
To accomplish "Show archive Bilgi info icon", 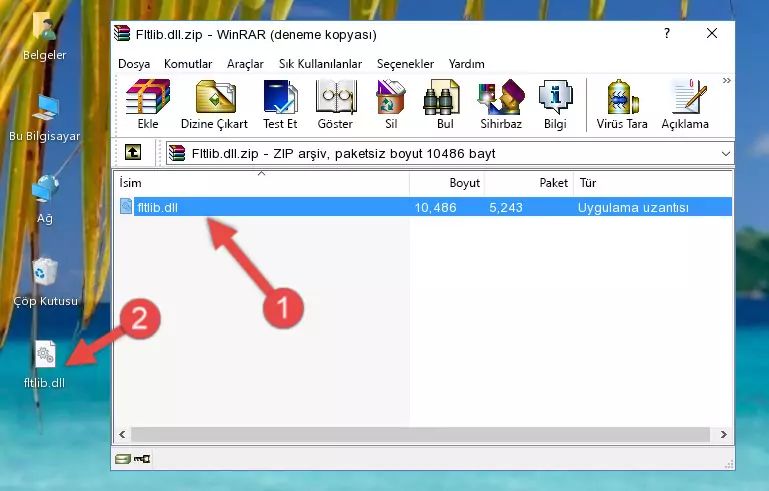I will pyautogui.click(x=555, y=104).
